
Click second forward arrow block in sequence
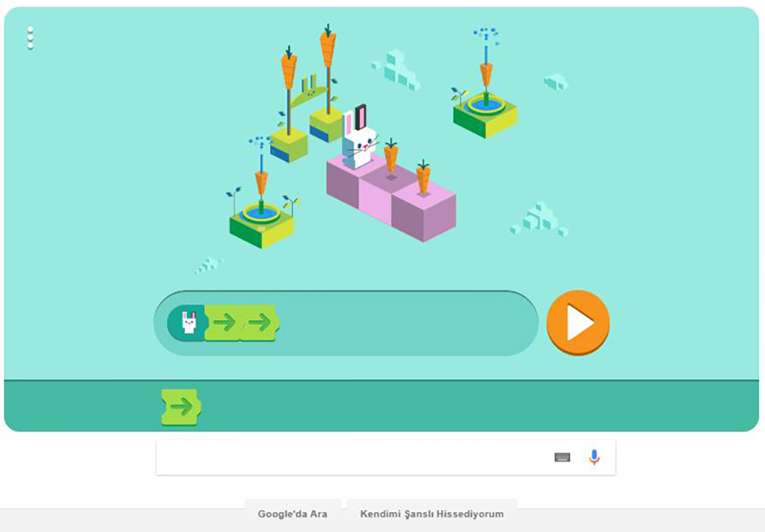260,322
